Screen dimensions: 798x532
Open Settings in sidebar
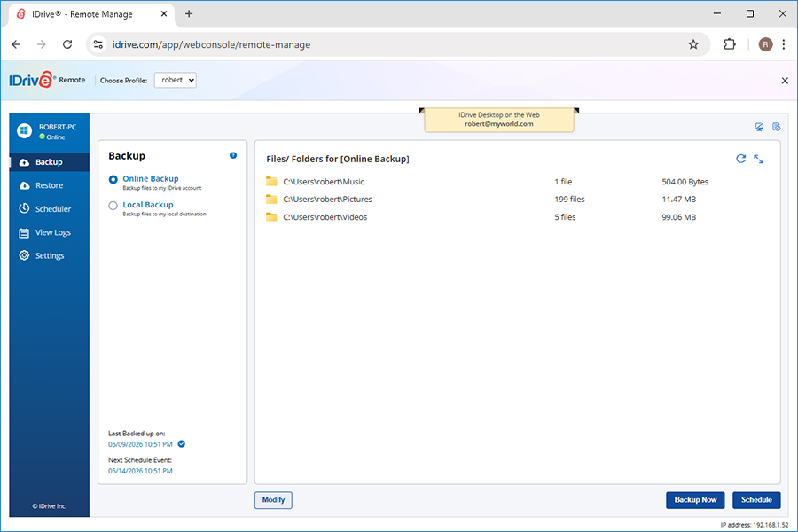pos(49,255)
